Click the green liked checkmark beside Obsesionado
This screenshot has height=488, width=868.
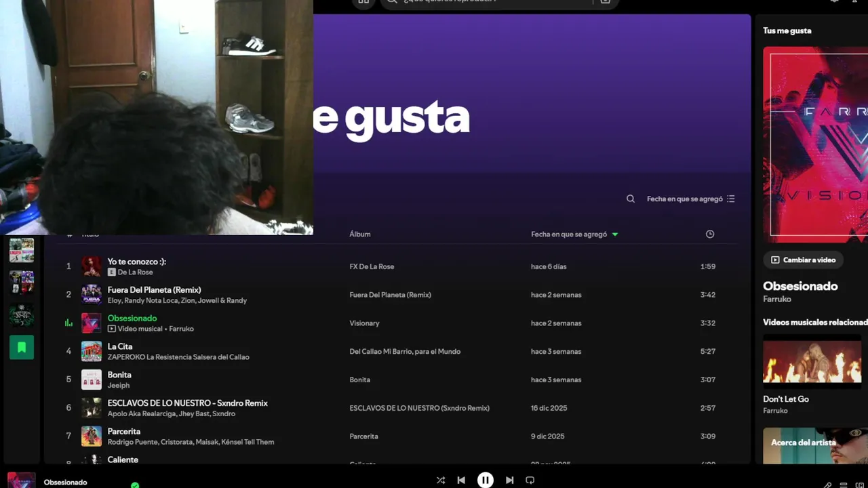[135, 485]
